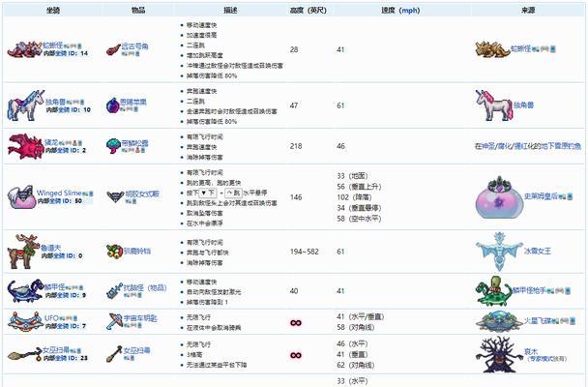Click the red Pigron 猪龙 mount sprite
Screen dimensions: 588x387
click(x=25, y=146)
